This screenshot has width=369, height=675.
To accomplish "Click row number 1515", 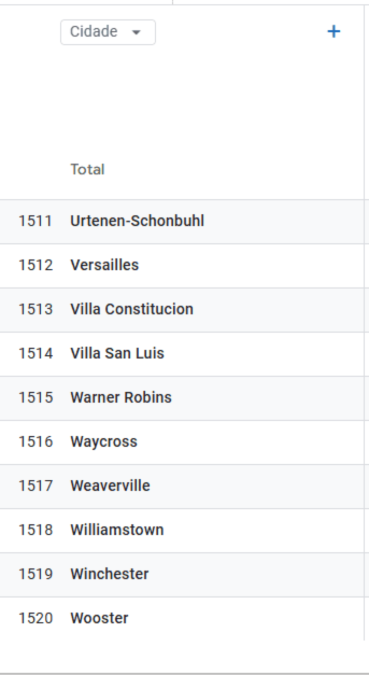I will 35,398.
